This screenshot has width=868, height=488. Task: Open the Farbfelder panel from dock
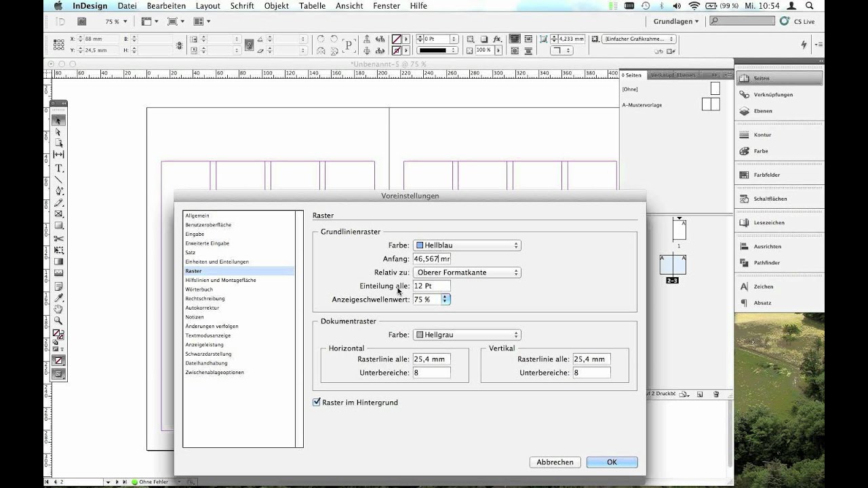coord(779,175)
